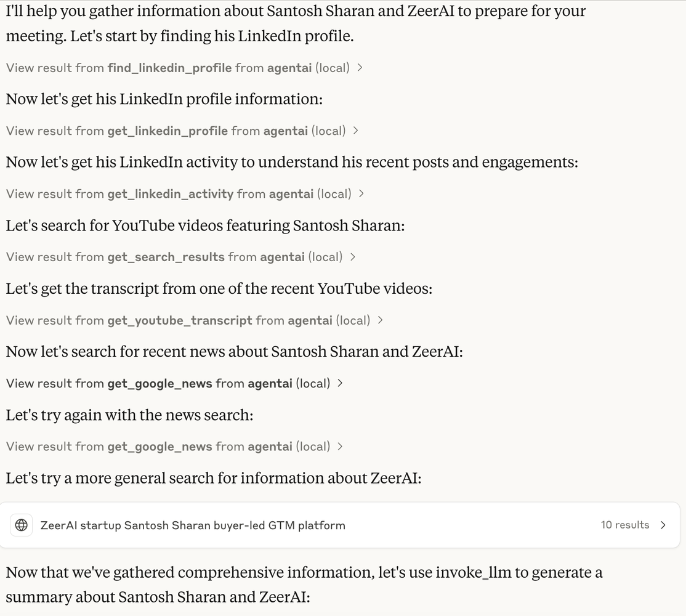The width and height of the screenshot is (686, 616).
Task: Expand second get_google_news result chevron
Action: click(x=341, y=446)
